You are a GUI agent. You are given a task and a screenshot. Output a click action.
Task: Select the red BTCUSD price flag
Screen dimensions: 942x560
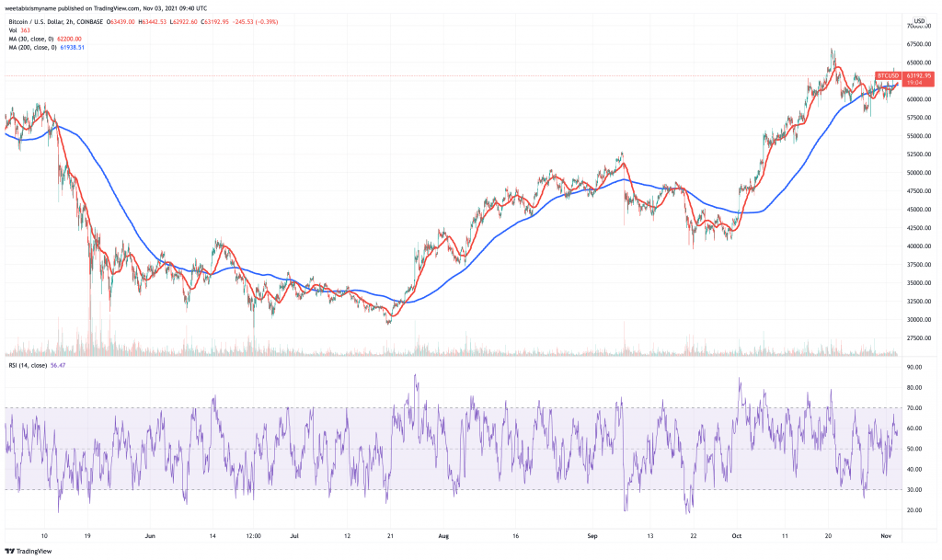tap(888, 75)
